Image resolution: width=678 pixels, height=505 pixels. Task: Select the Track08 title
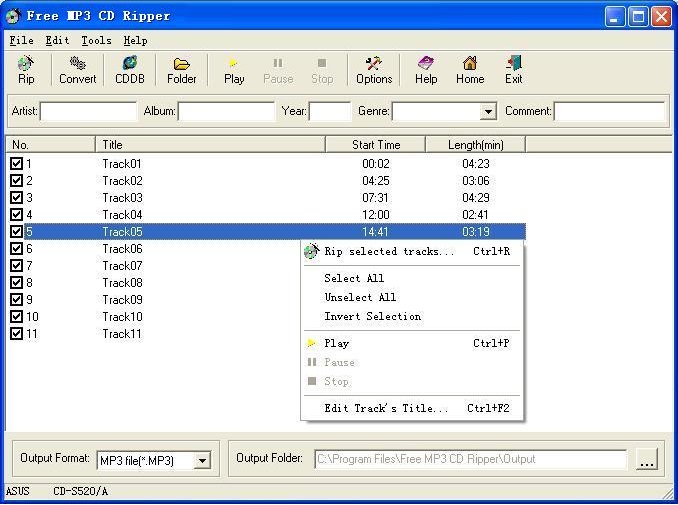click(x=122, y=283)
